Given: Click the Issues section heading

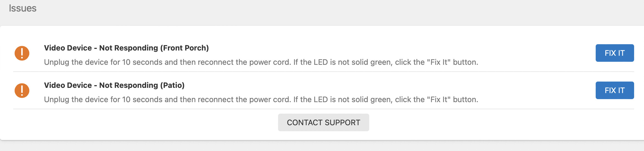Looking at the screenshot, I should coord(23,8).
